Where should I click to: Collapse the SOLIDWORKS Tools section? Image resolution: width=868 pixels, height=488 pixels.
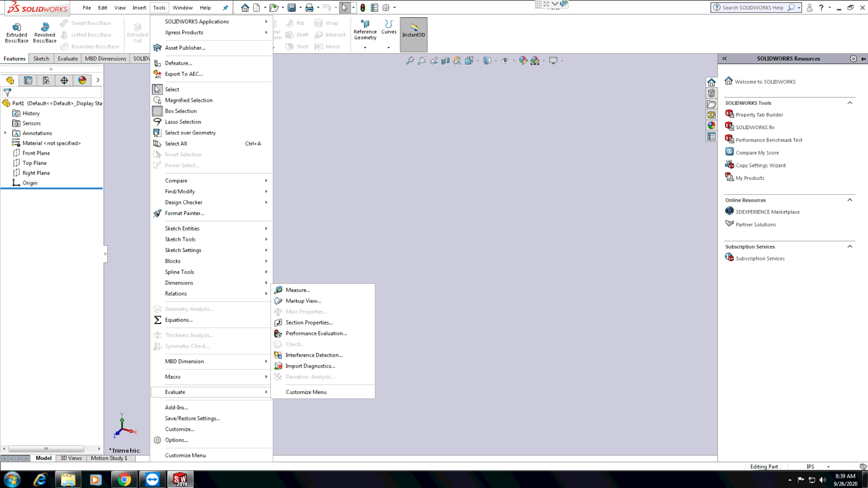coord(850,103)
